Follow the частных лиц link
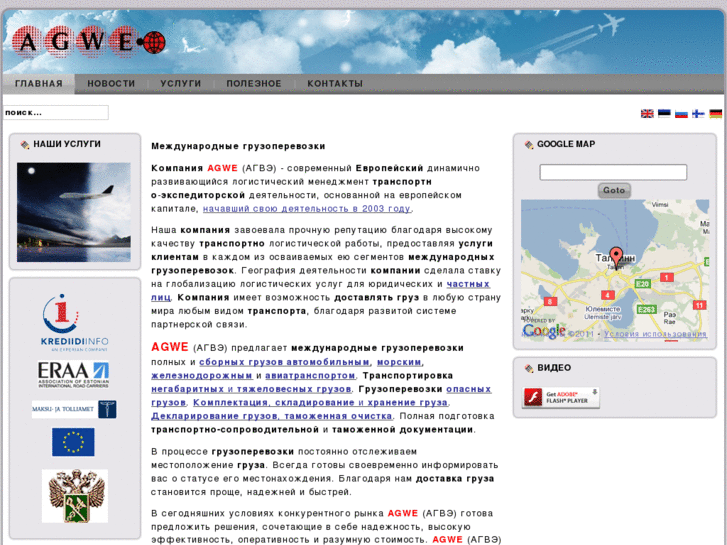 tap(468, 284)
